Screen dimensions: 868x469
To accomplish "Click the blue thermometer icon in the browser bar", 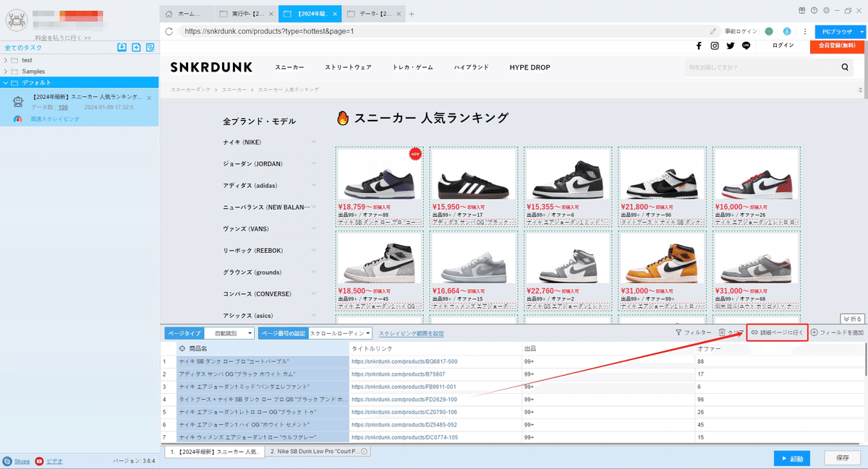I will click(786, 31).
